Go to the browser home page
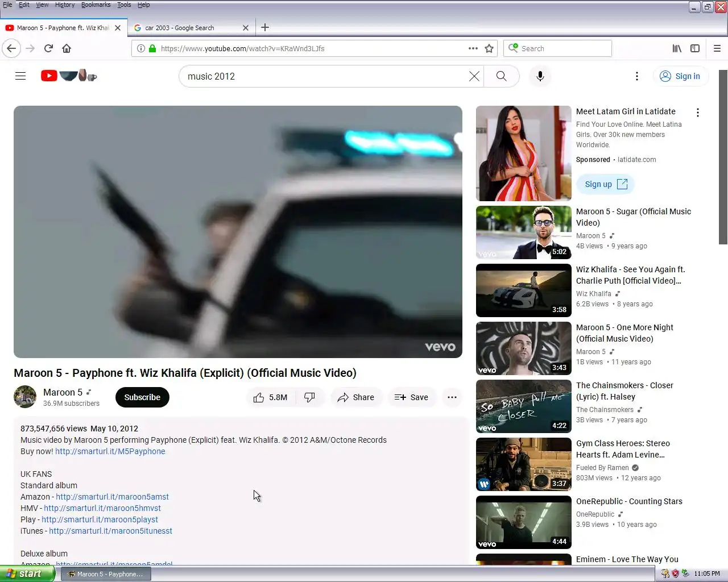The image size is (728, 582). tap(67, 48)
